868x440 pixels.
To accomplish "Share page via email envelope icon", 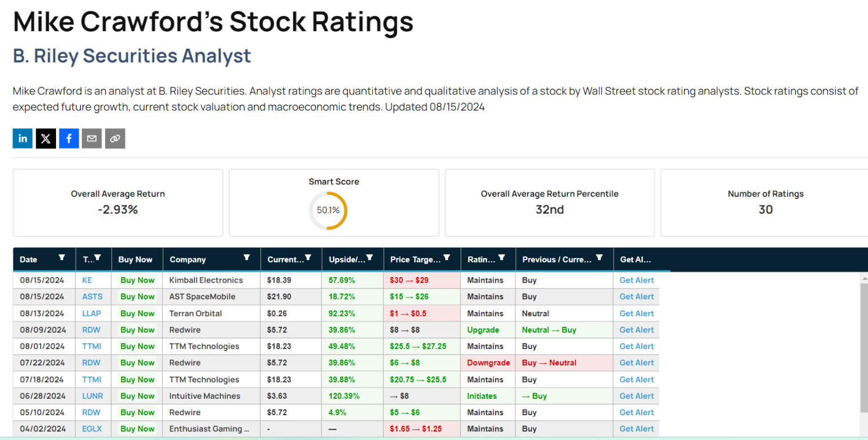I will [92, 139].
